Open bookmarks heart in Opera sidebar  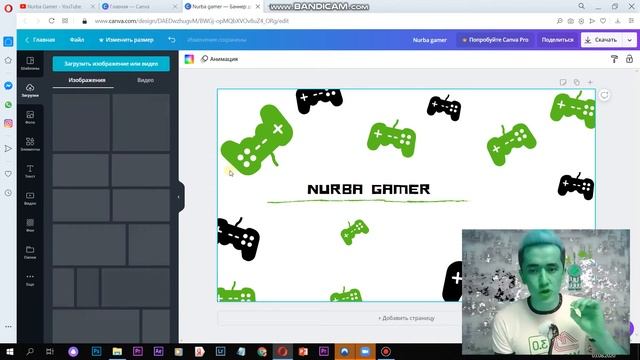pos(8,174)
